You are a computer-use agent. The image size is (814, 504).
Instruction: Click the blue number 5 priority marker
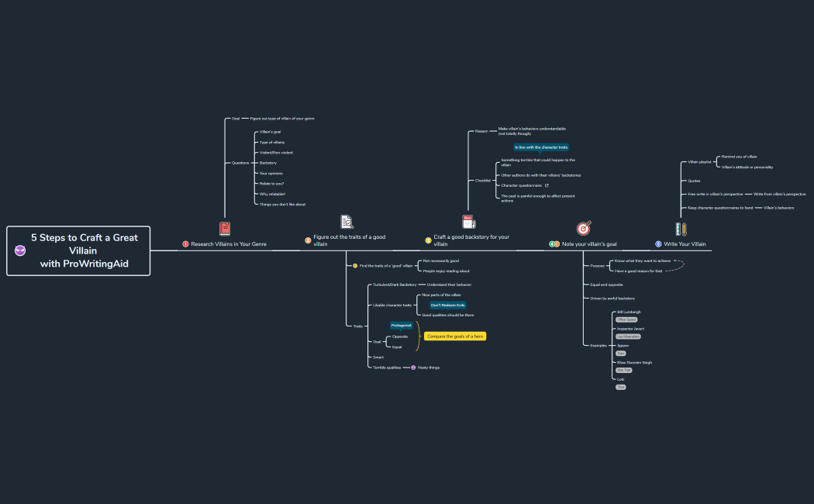pyautogui.click(x=658, y=244)
